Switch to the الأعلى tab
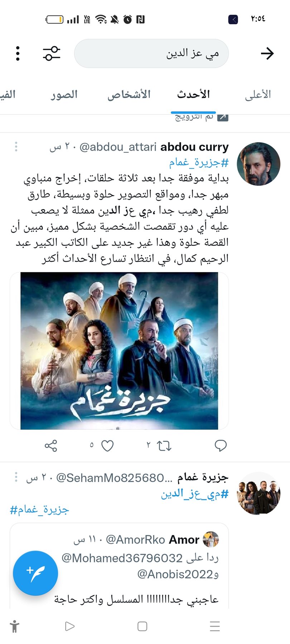 point(258,95)
